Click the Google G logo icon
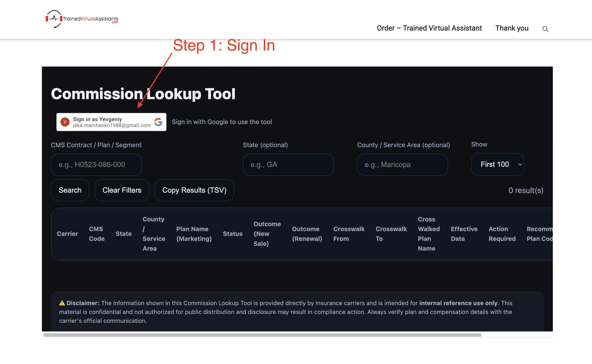This screenshot has width=592, height=364. pos(158,122)
